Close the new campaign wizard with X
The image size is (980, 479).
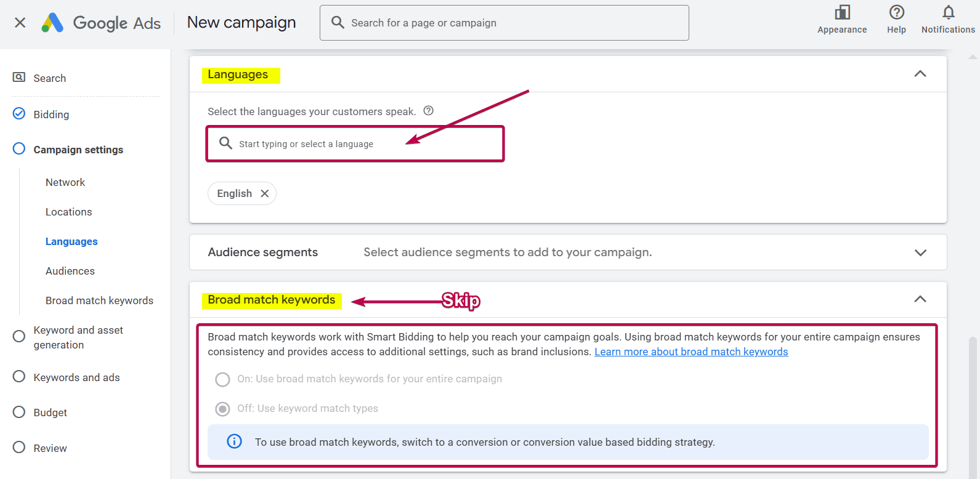point(20,23)
